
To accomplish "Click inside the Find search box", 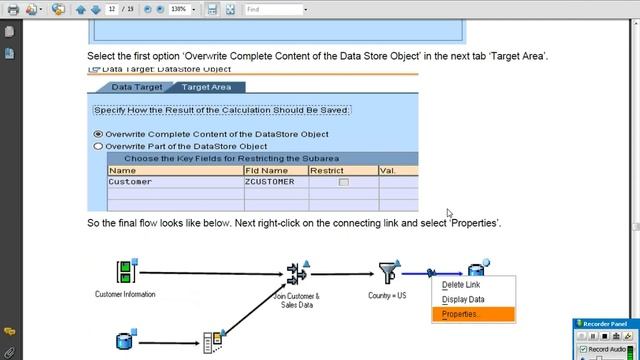I will click(273, 9).
